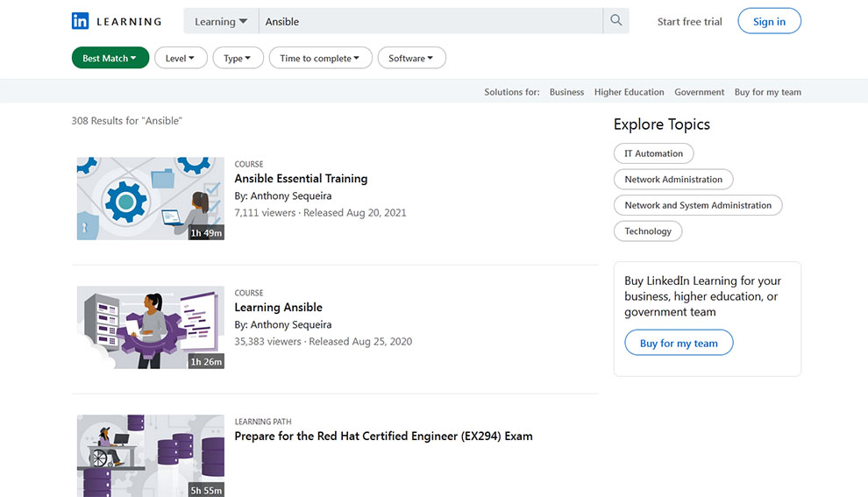Expand the Type filter dropdown

(x=238, y=58)
